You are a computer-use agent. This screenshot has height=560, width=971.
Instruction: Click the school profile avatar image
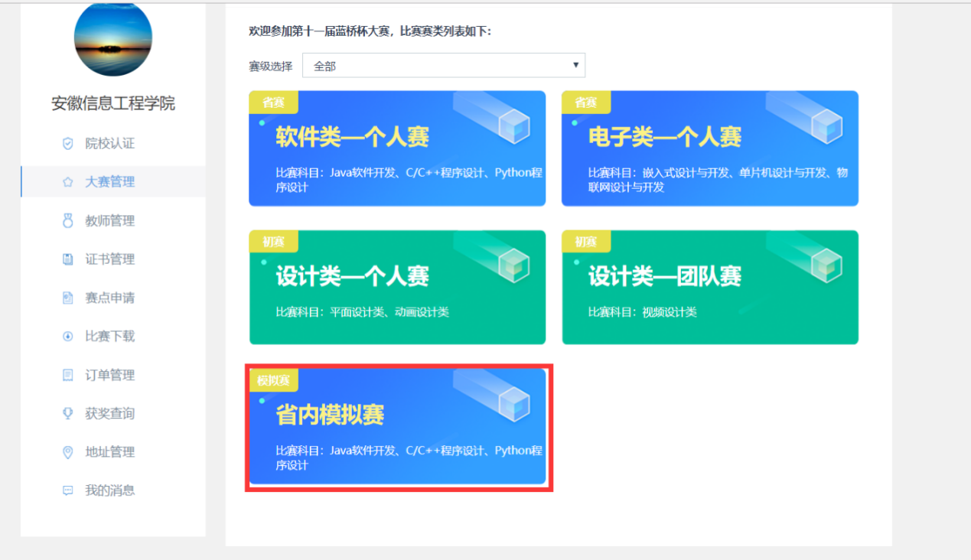coord(112,39)
